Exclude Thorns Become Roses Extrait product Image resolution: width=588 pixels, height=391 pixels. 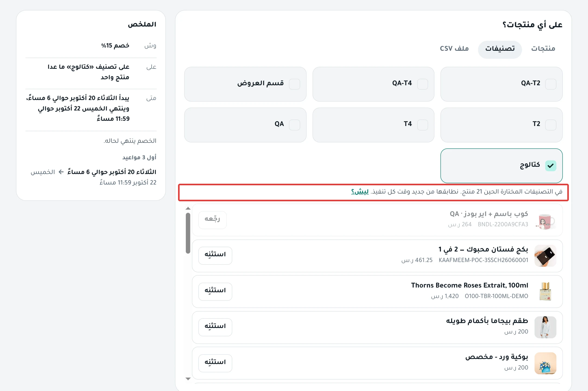pyautogui.click(x=215, y=291)
